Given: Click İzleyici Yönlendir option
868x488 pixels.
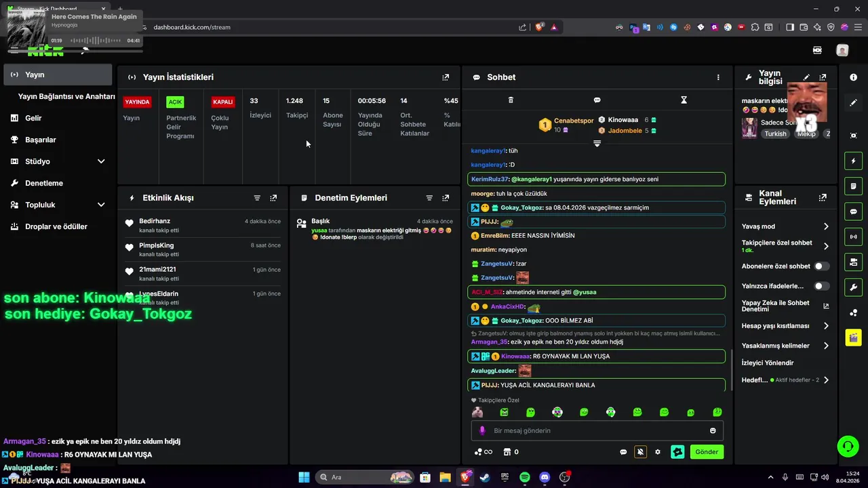Looking at the screenshot, I should (768, 363).
